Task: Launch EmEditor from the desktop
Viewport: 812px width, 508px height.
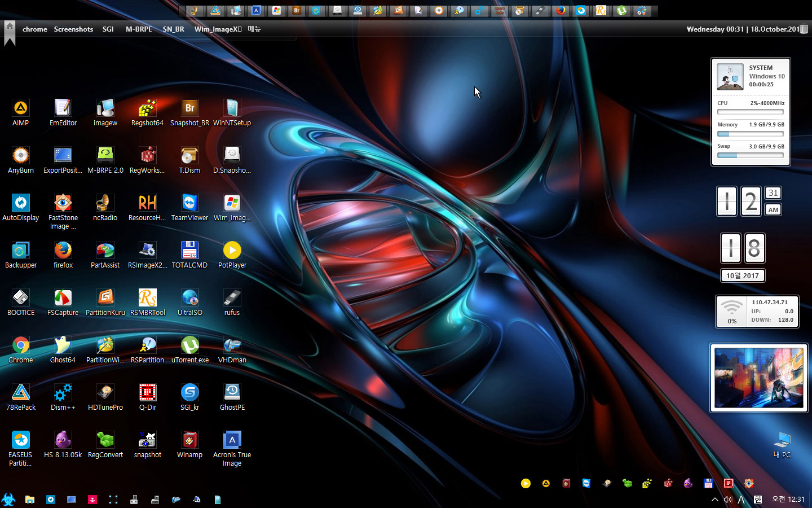Action: pyautogui.click(x=63, y=112)
